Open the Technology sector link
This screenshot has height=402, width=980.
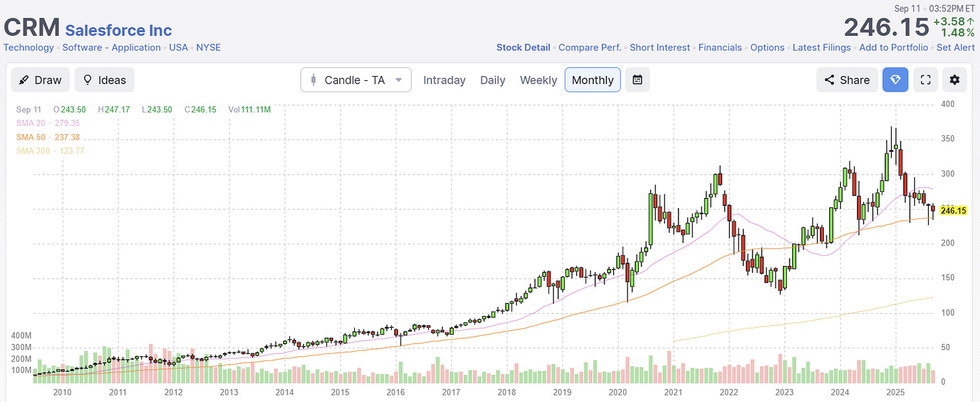click(29, 48)
